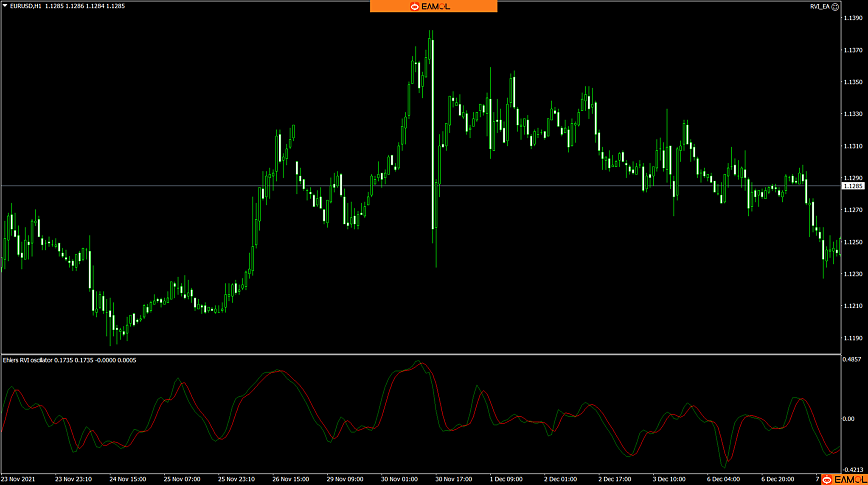The width and height of the screenshot is (868, 485).
Task: Click the 26 Nov 15:00 time axis label
Action: click(290, 479)
